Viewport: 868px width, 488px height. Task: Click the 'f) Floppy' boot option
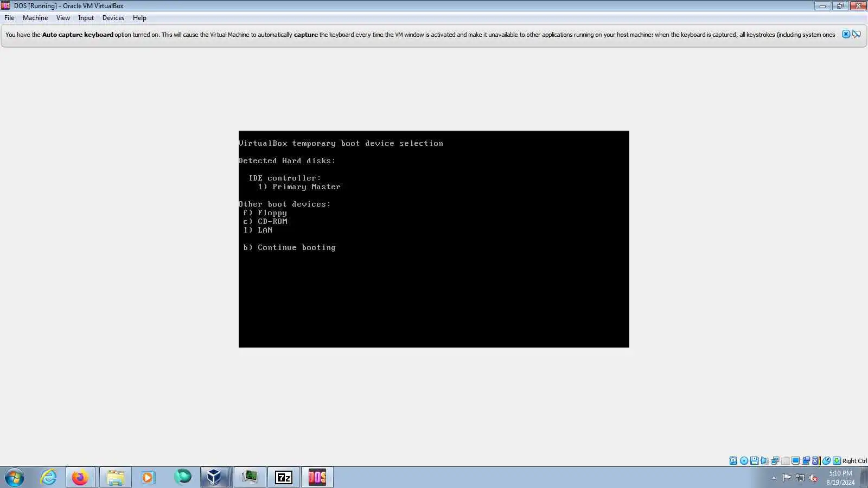click(265, 213)
